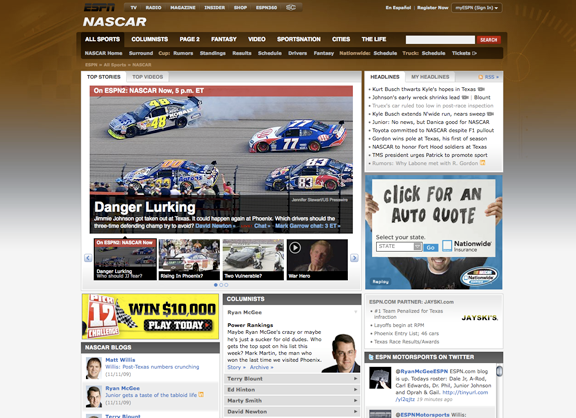The image size is (576, 418).
Task: Click Go button in insurance ad
Action: click(x=431, y=248)
